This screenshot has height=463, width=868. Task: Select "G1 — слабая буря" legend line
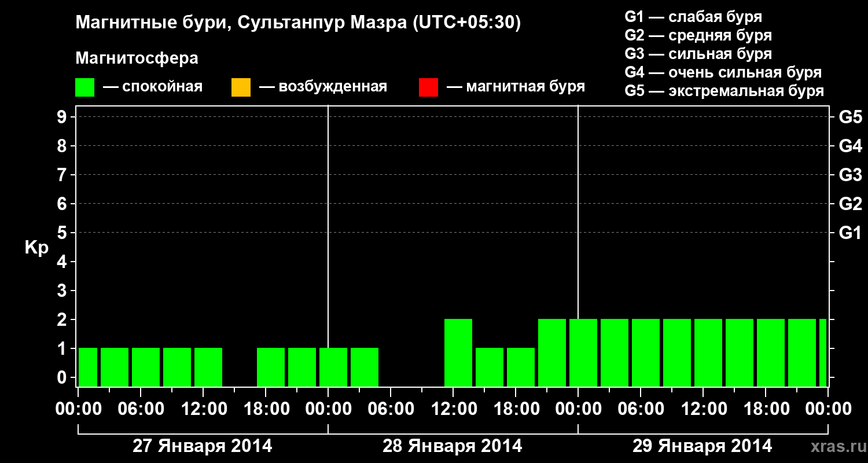pyautogui.click(x=693, y=17)
